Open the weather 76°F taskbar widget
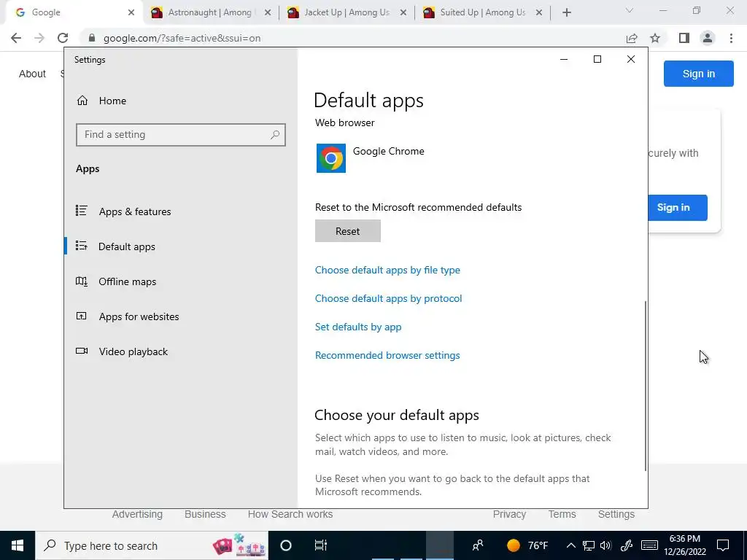Image resolution: width=747 pixels, height=560 pixels. pos(527,545)
